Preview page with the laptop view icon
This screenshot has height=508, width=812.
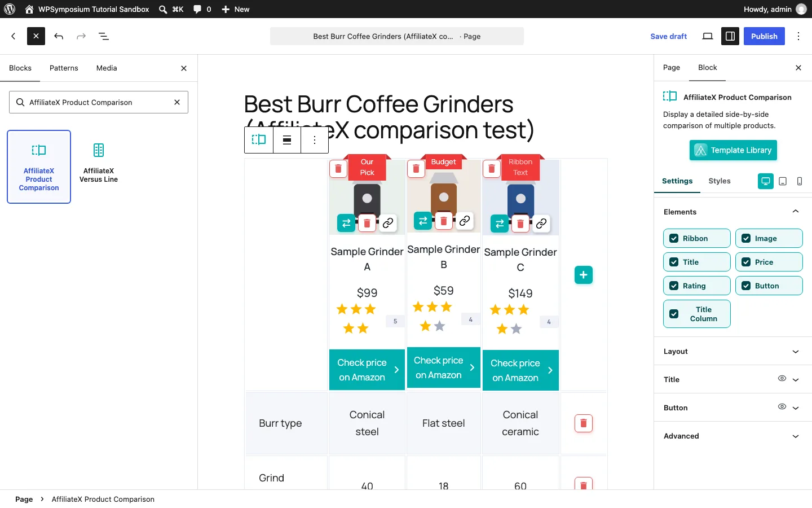click(708, 36)
